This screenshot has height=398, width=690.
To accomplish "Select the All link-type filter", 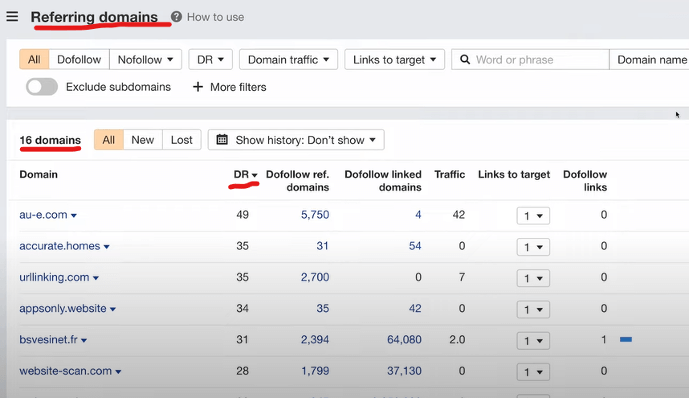I will pos(34,59).
